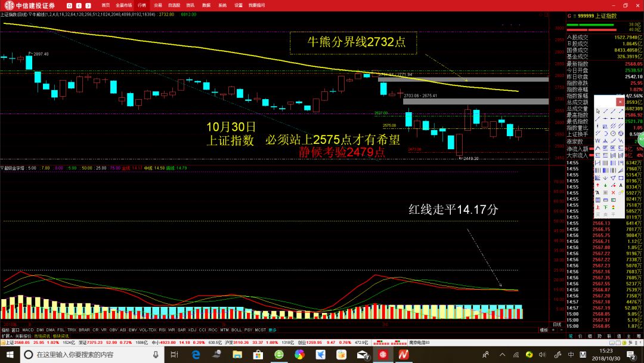Viewport: 644px width, 363px height.
Task: Switch indicator to BOLL
Action: (237, 330)
